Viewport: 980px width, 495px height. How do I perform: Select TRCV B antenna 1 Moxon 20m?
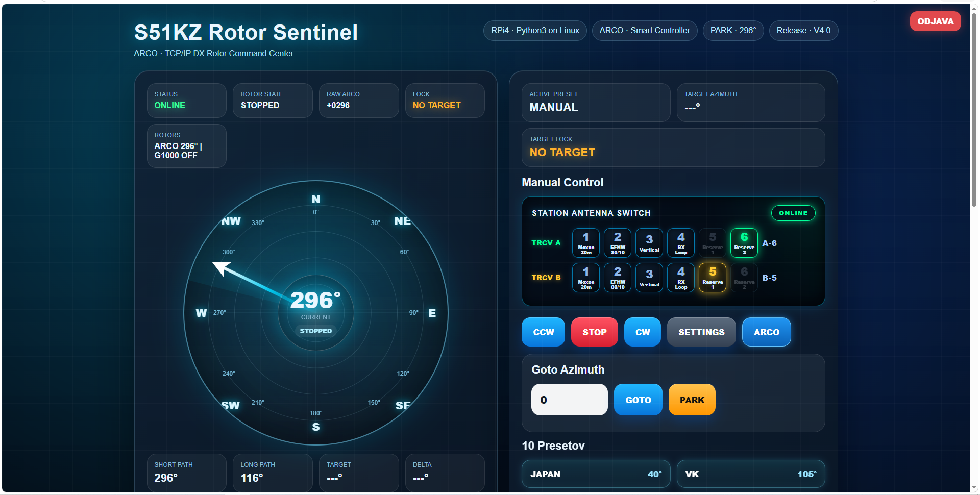pos(586,278)
